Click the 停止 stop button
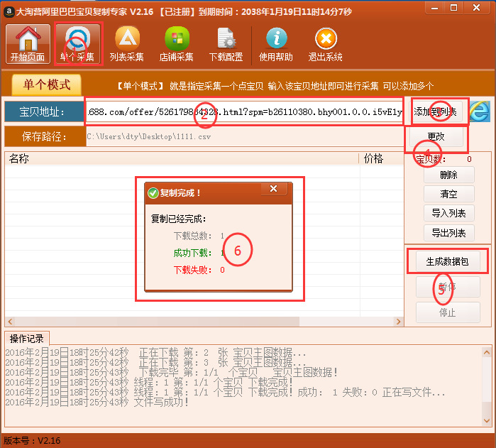496x448 pixels. (x=448, y=312)
